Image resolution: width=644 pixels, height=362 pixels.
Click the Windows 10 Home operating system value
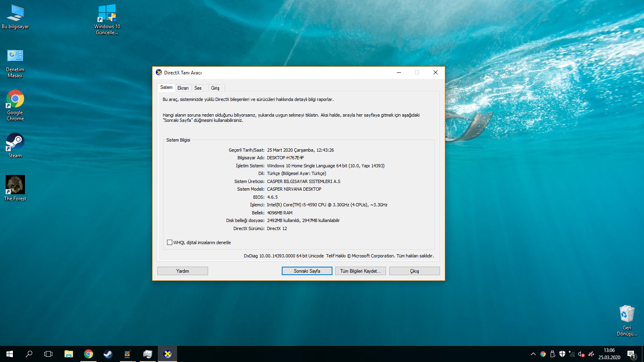[326, 166]
